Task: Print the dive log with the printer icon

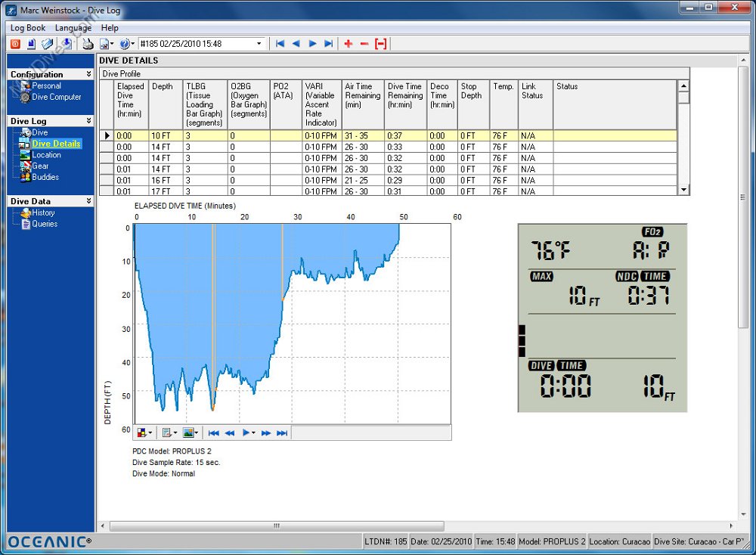Action: coord(87,44)
